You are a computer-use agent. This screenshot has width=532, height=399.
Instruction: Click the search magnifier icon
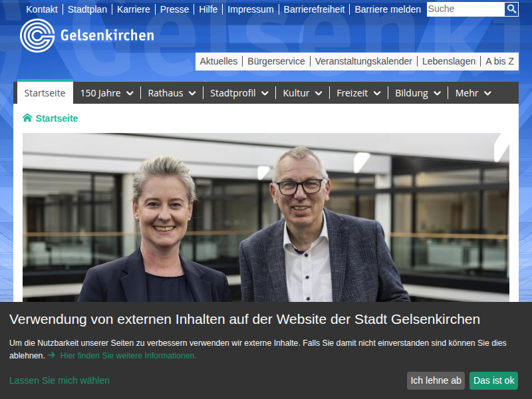(x=511, y=9)
